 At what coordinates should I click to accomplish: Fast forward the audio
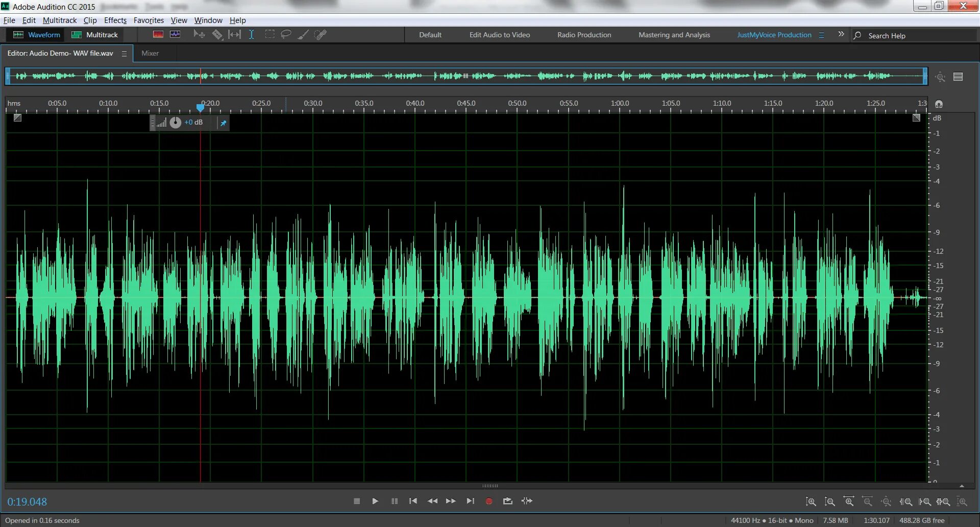[x=451, y=501]
